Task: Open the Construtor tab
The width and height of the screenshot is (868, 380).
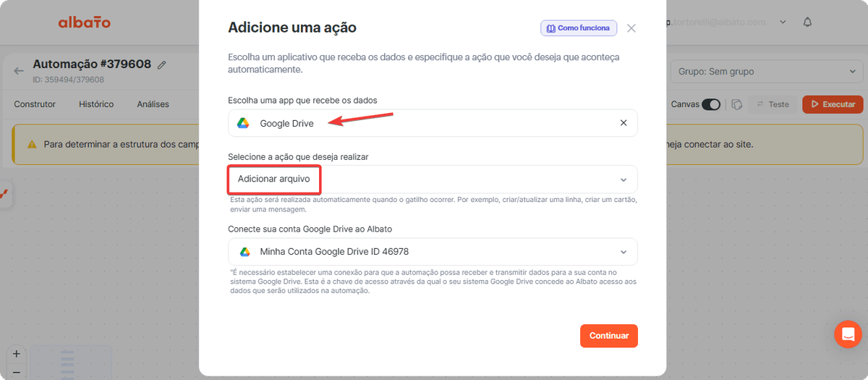Action: pyautogui.click(x=35, y=104)
